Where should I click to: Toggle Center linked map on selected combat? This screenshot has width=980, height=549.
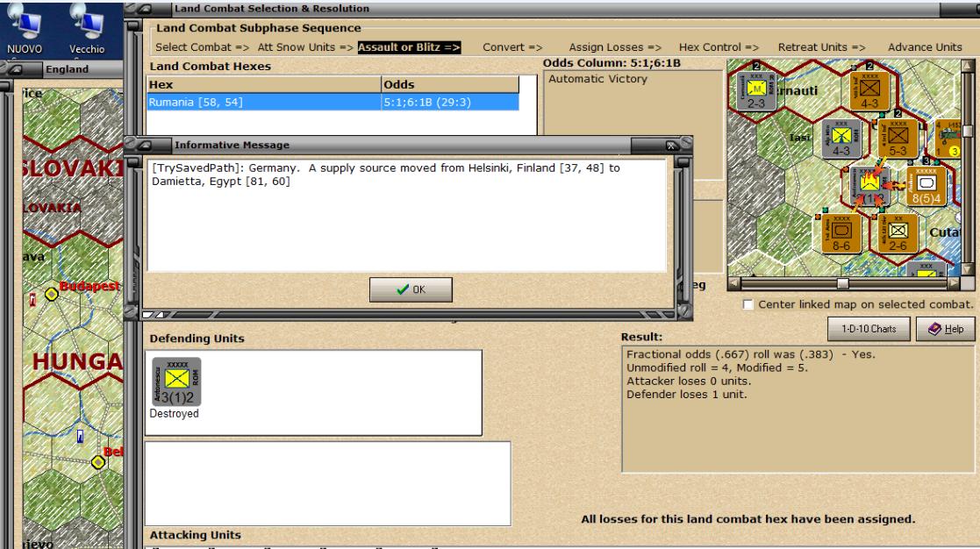coord(748,304)
